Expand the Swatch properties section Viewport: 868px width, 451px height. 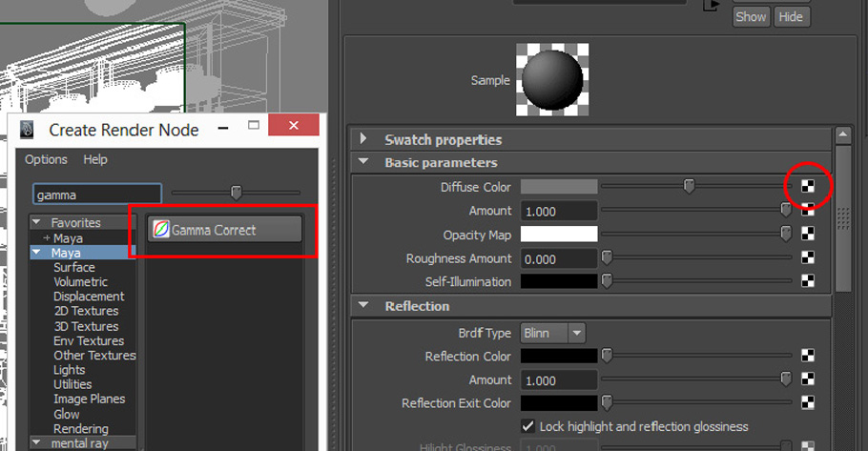click(x=363, y=139)
